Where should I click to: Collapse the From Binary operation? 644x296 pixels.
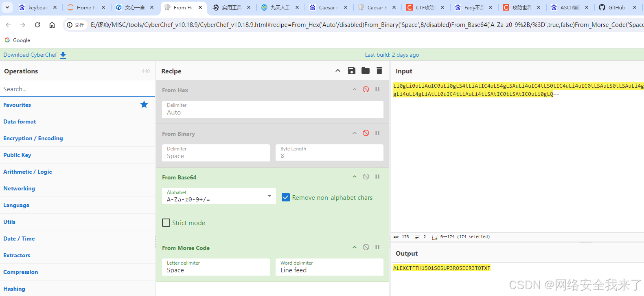pos(355,133)
